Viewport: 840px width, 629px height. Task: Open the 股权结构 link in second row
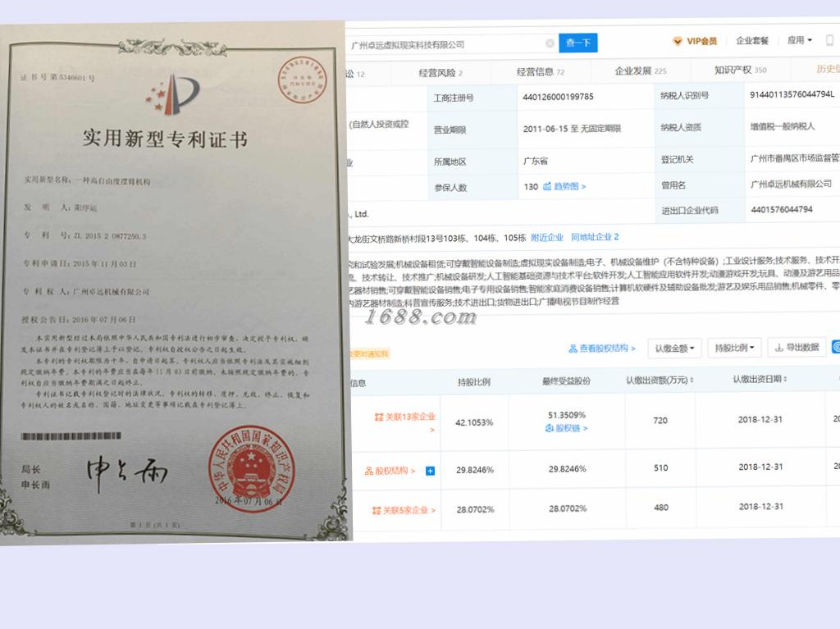(x=395, y=471)
